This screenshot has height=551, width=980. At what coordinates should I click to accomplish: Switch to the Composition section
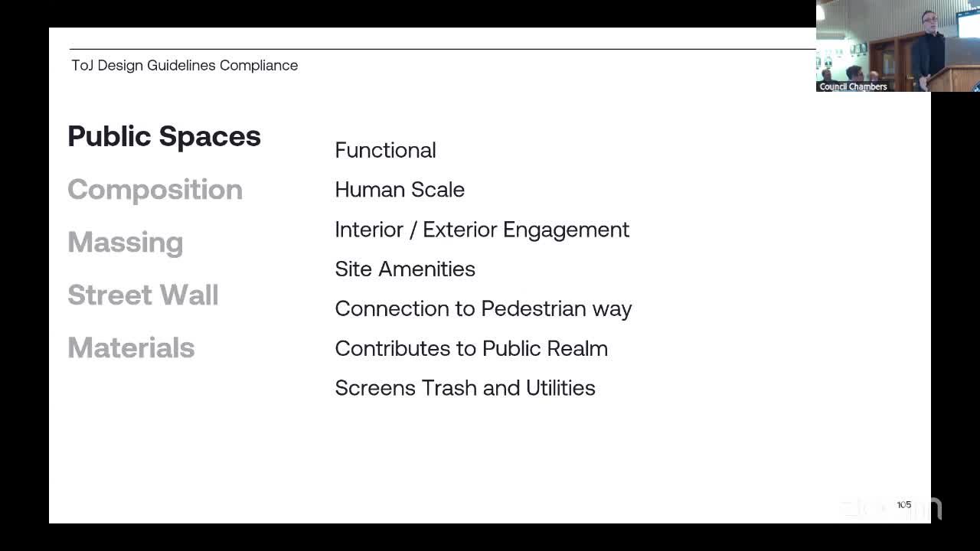155,189
